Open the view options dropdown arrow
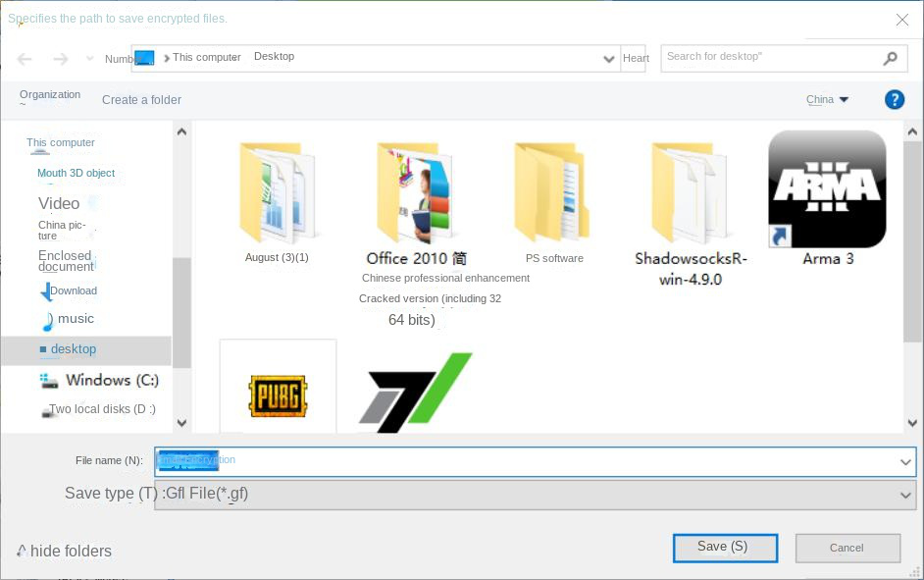The image size is (924, 580). click(844, 100)
